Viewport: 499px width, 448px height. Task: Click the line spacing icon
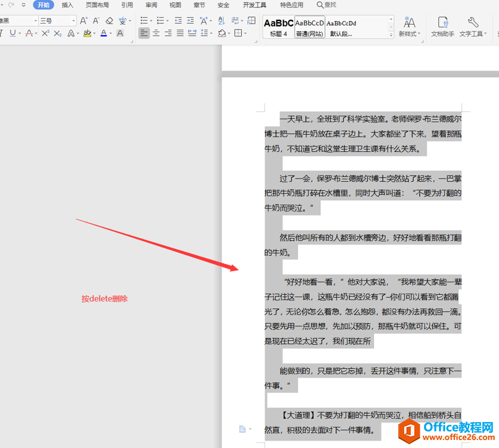coord(205,33)
